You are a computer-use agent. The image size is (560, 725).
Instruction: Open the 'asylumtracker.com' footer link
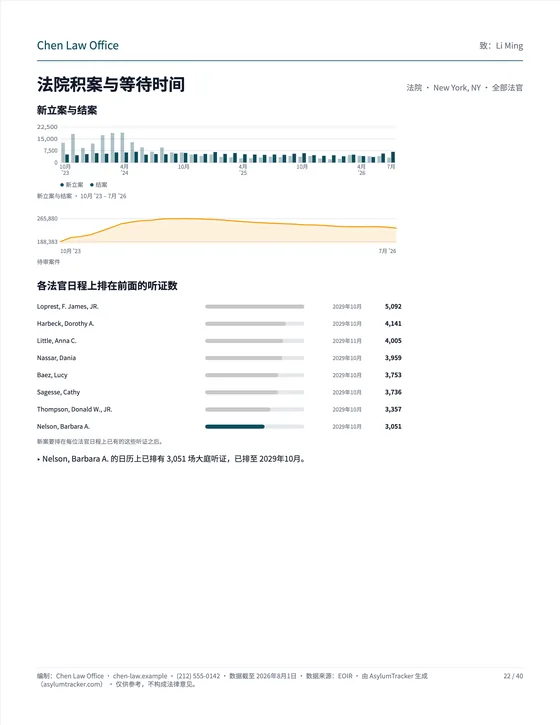(72, 684)
